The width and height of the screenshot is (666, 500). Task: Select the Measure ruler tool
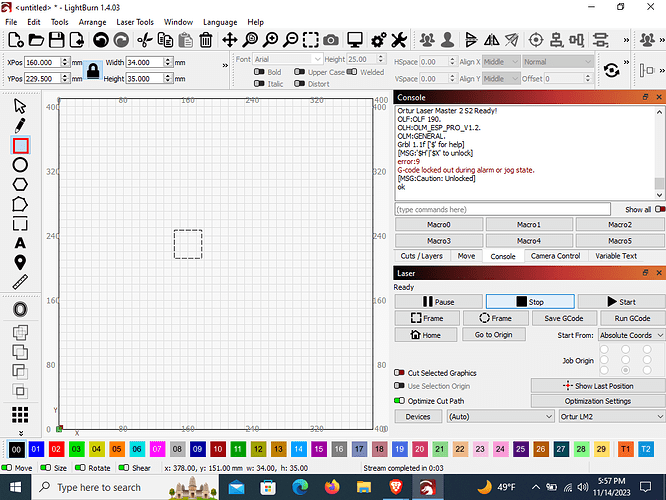tap(20, 282)
